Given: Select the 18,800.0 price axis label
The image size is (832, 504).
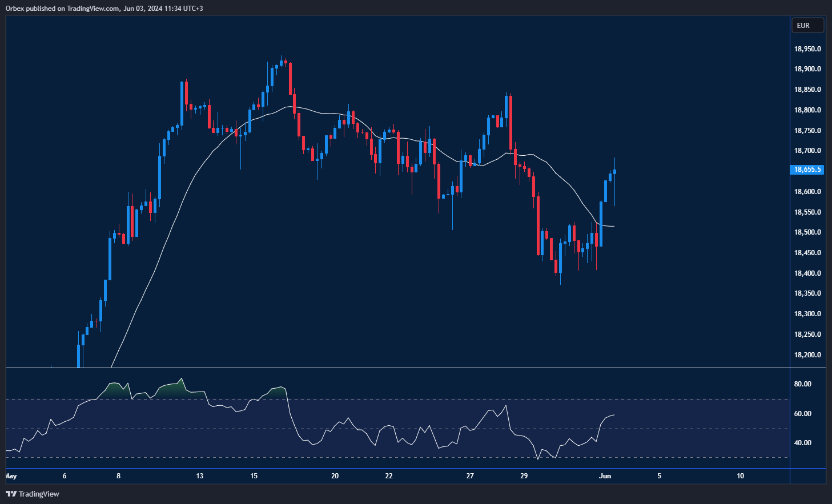Looking at the screenshot, I should (x=807, y=110).
